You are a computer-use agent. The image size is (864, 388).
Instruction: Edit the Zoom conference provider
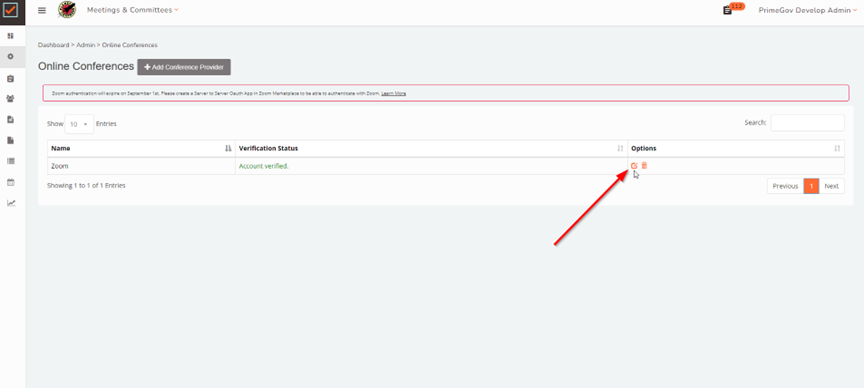[x=634, y=165]
